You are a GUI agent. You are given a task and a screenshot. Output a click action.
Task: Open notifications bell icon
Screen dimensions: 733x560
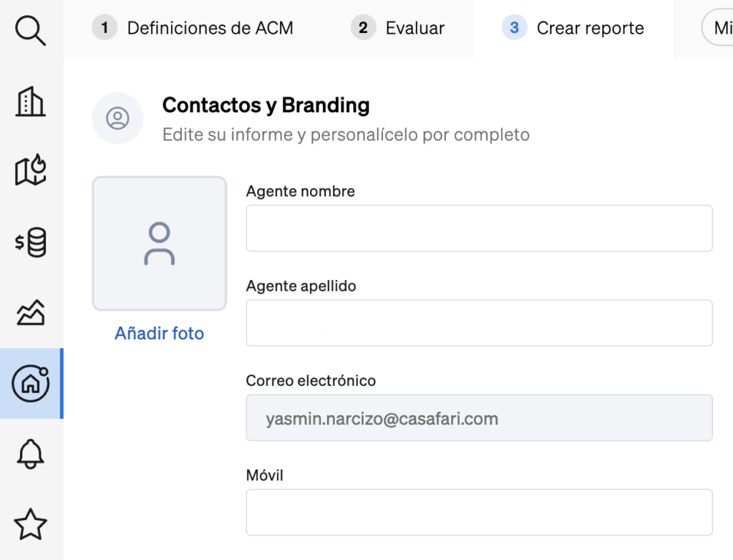pyautogui.click(x=31, y=454)
